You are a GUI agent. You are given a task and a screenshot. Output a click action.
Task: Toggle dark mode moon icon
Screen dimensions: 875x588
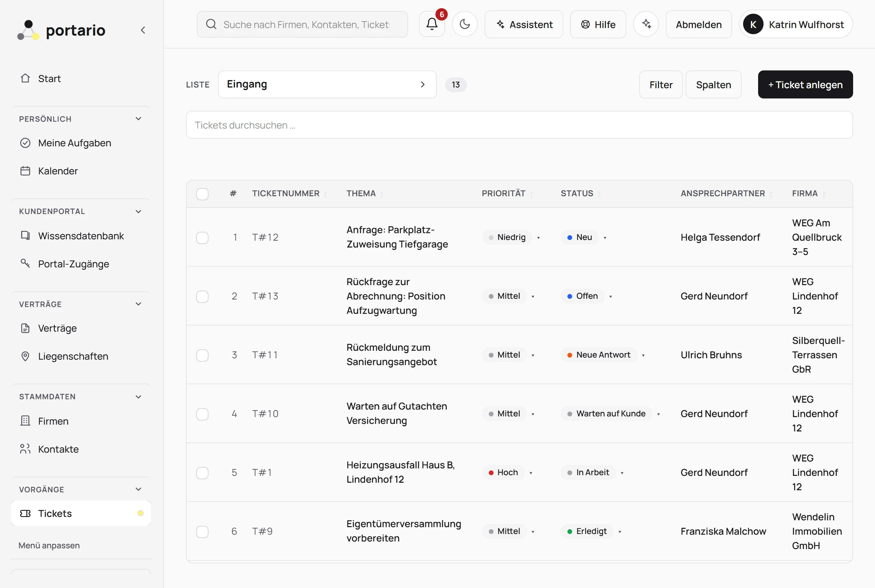coord(465,24)
